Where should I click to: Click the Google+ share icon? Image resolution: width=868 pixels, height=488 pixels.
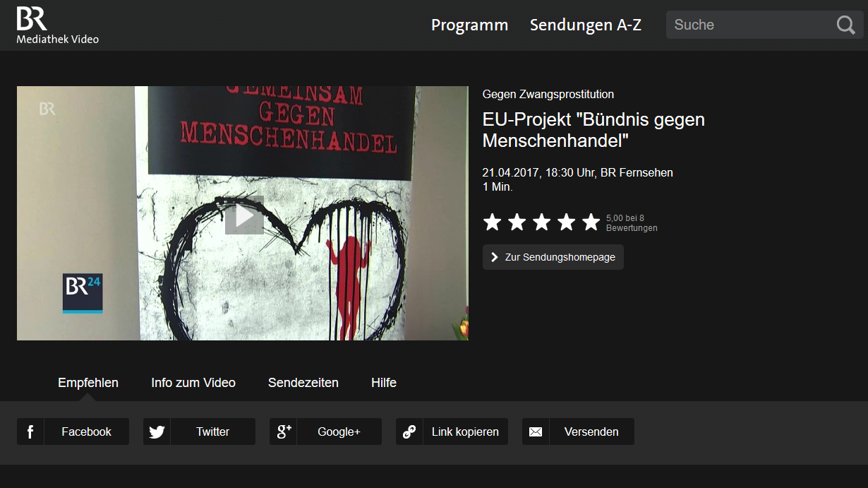pyautogui.click(x=283, y=432)
